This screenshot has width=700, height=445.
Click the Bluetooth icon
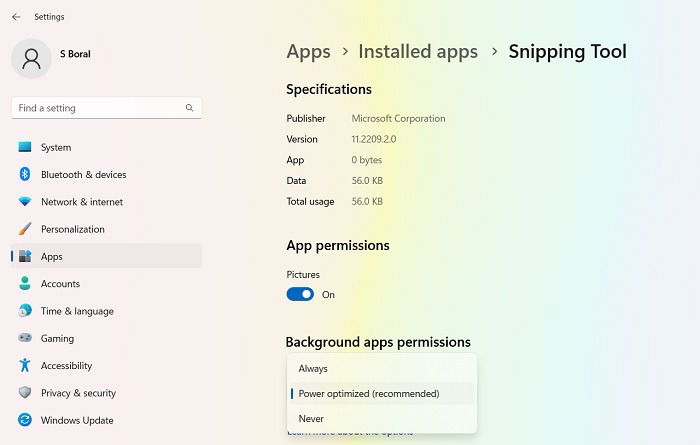pyautogui.click(x=25, y=174)
